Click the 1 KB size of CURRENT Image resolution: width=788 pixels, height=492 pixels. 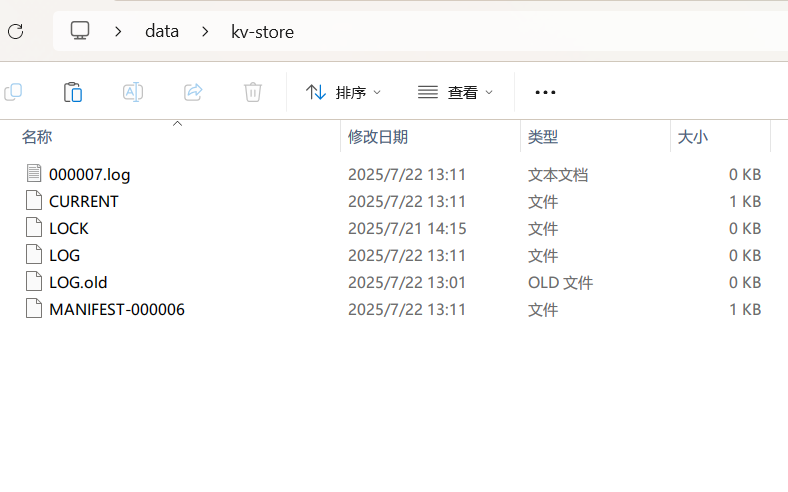tap(745, 202)
